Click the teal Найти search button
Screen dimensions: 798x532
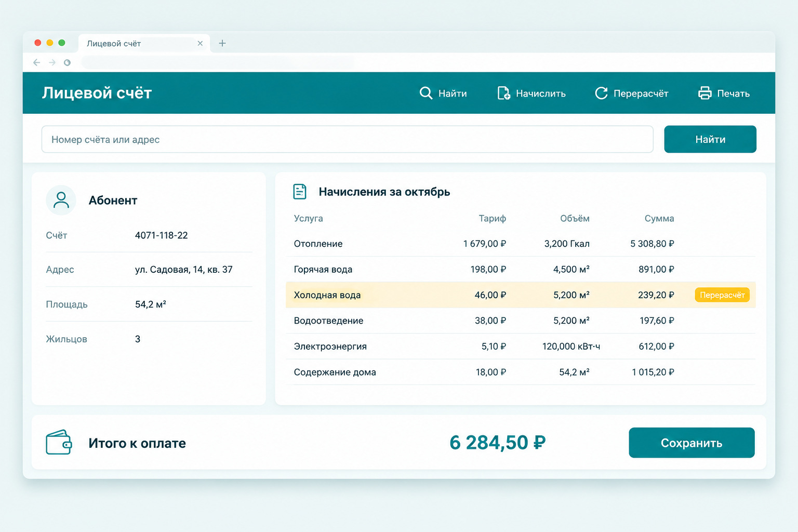[x=710, y=139]
